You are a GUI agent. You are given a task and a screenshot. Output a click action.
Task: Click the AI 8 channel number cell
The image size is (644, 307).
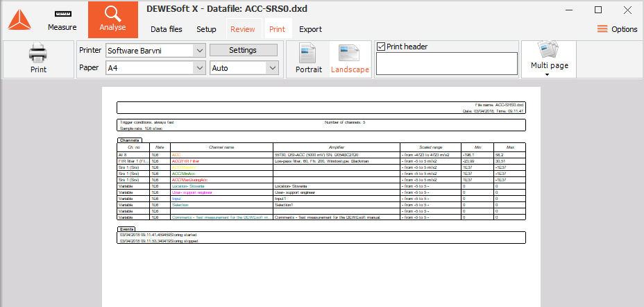[133, 155]
